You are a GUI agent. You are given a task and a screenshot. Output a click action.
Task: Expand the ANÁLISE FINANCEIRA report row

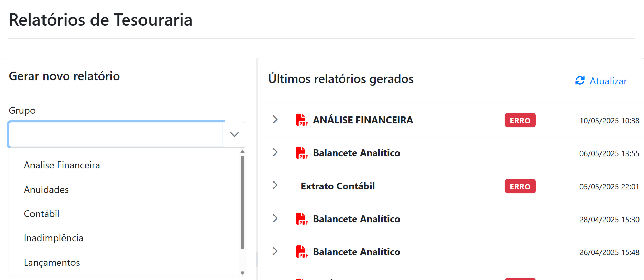(x=275, y=120)
